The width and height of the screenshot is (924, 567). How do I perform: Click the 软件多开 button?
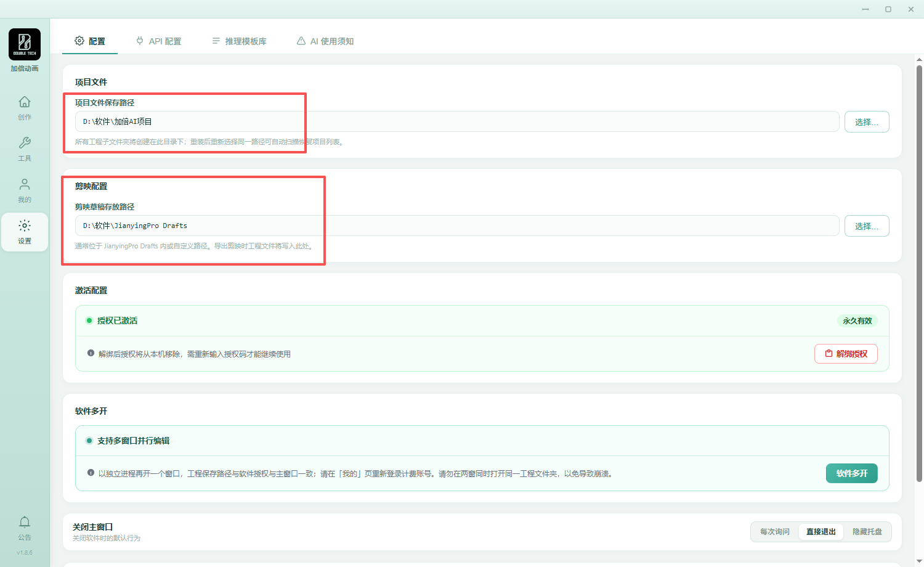[x=852, y=473]
